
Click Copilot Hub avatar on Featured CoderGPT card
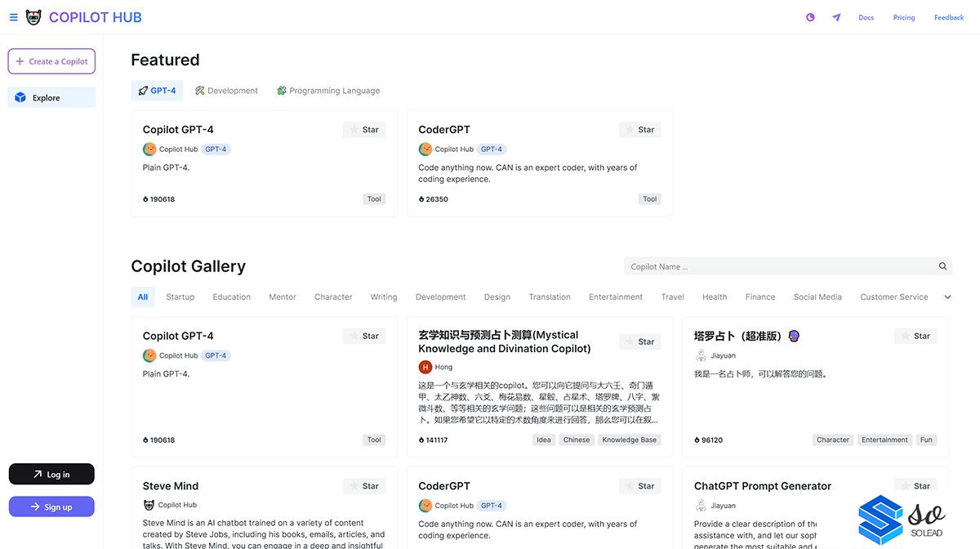click(x=425, y=150)
